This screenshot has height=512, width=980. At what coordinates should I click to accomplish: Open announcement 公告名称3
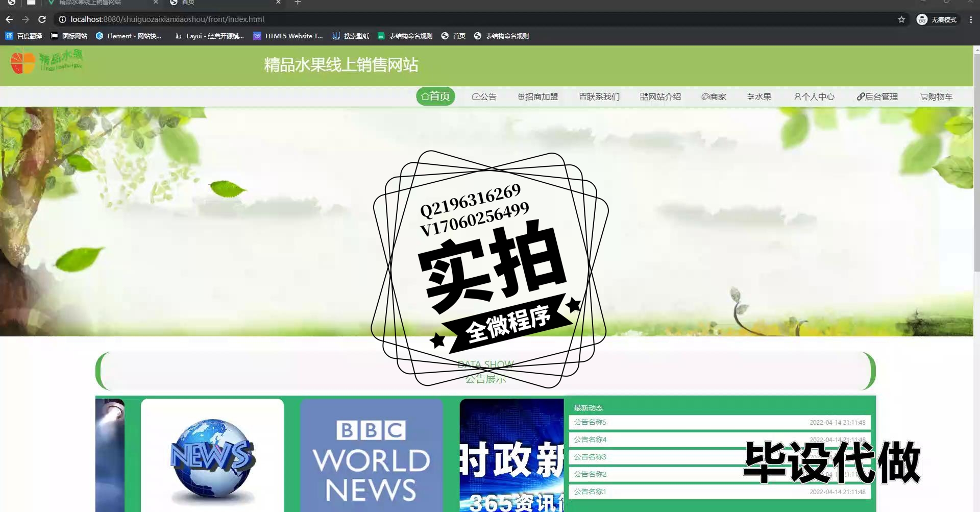pos(720,457)
